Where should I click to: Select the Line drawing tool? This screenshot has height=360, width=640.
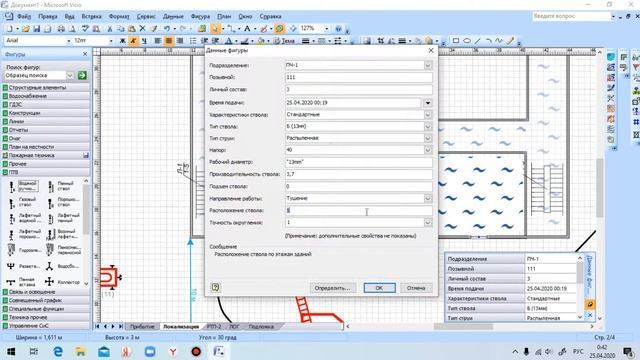coord(478,41)
